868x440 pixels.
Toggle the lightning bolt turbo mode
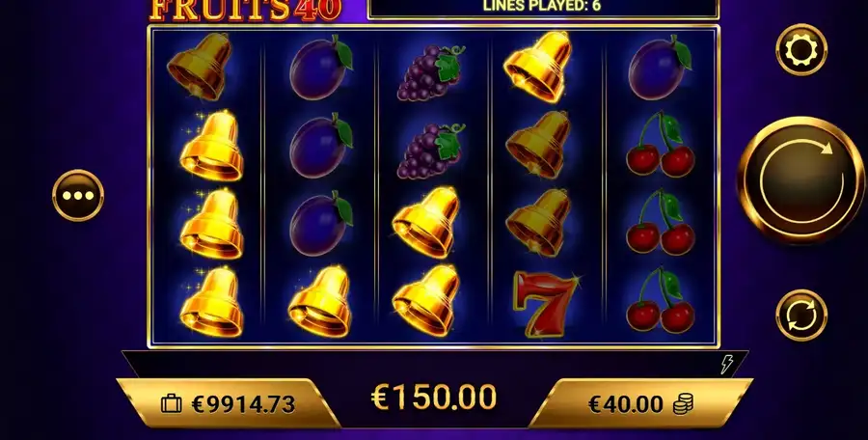(726, 364)
